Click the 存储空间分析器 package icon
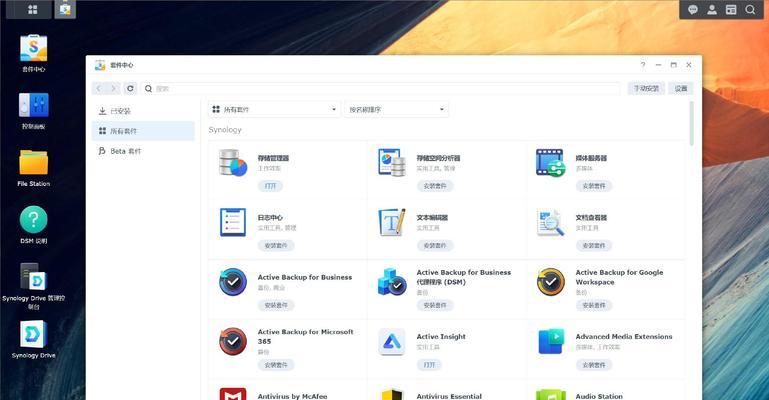Screen dimensions: 769x400 (391, 163)
